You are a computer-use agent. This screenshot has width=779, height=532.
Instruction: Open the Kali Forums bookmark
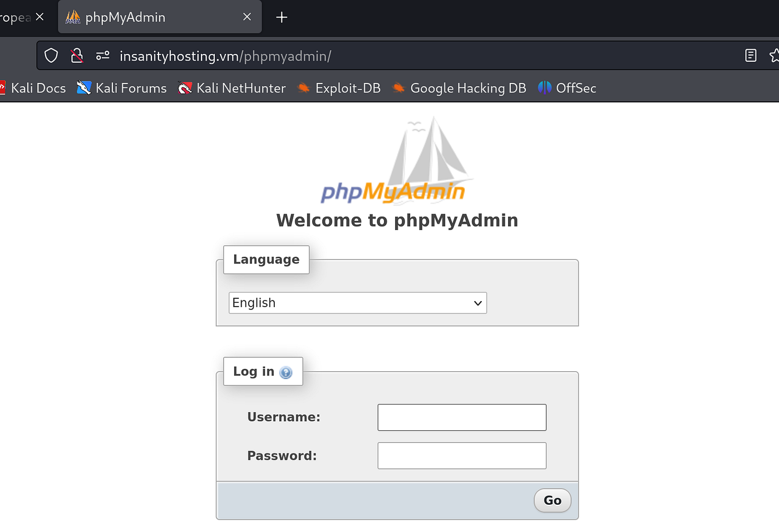pyautogui.click(x=122, y=88)
